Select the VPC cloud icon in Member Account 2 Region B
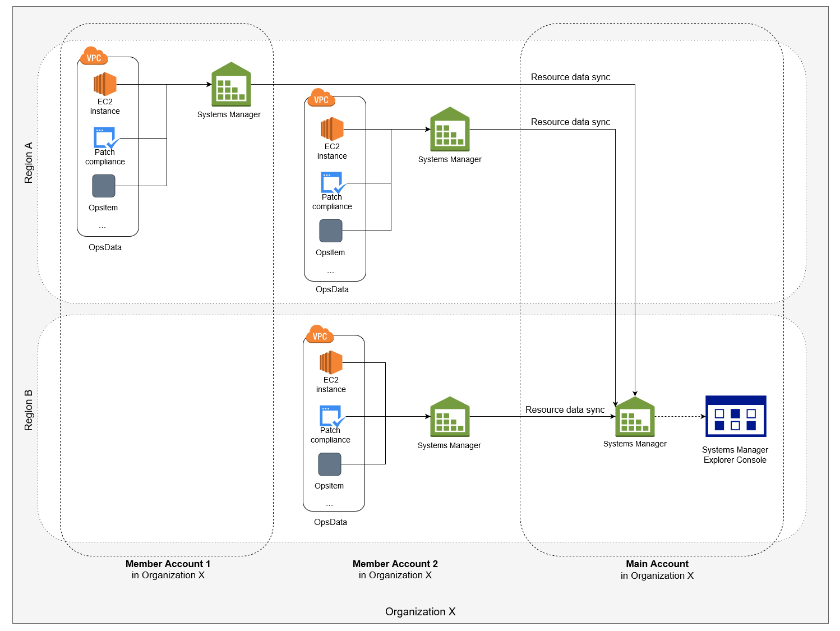The image size is (840, 631). (x=320, y=336)
